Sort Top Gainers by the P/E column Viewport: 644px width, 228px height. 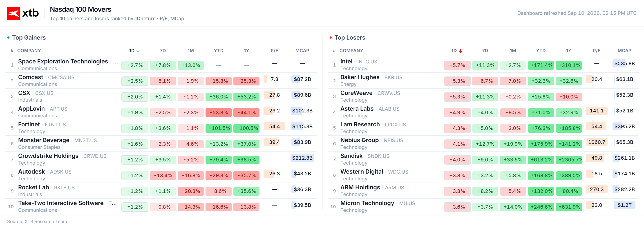point(274,51)
